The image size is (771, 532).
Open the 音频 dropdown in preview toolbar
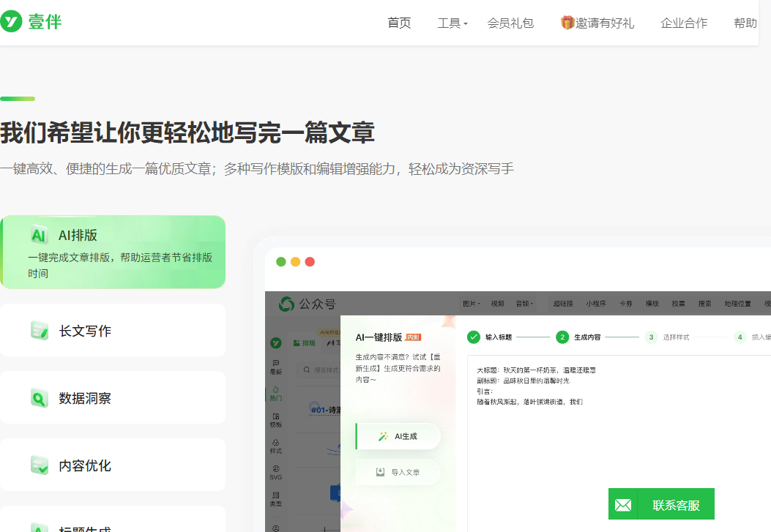tap(524, 304)
